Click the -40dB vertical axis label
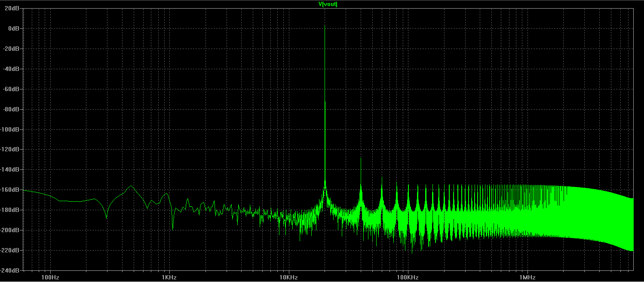 click(12, 69)
